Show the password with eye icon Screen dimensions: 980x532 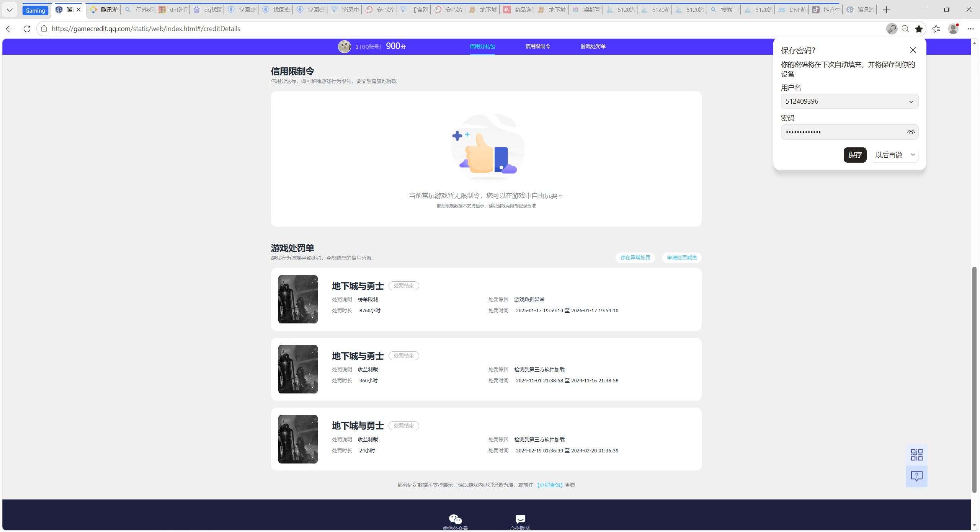911,132
